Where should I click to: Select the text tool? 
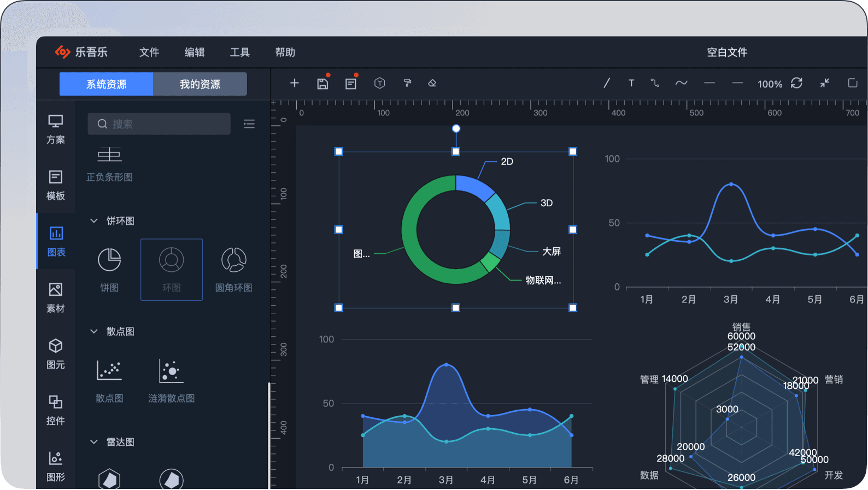pos(631,83)
